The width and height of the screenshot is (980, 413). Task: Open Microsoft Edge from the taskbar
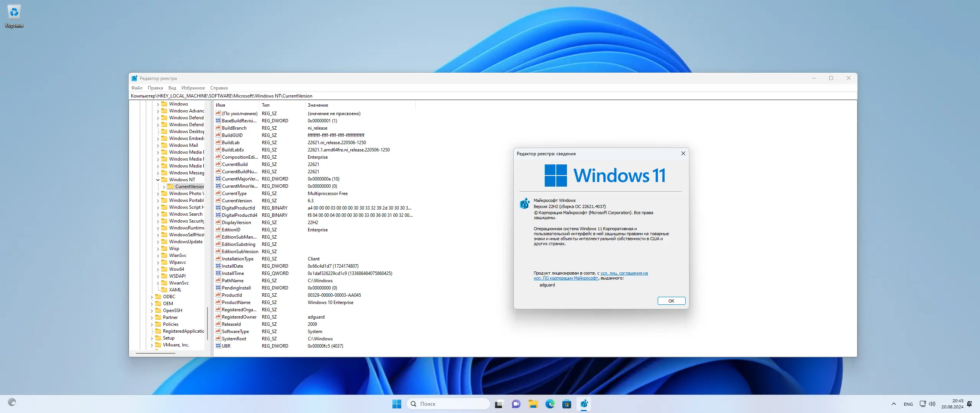(x=550, y=404)
